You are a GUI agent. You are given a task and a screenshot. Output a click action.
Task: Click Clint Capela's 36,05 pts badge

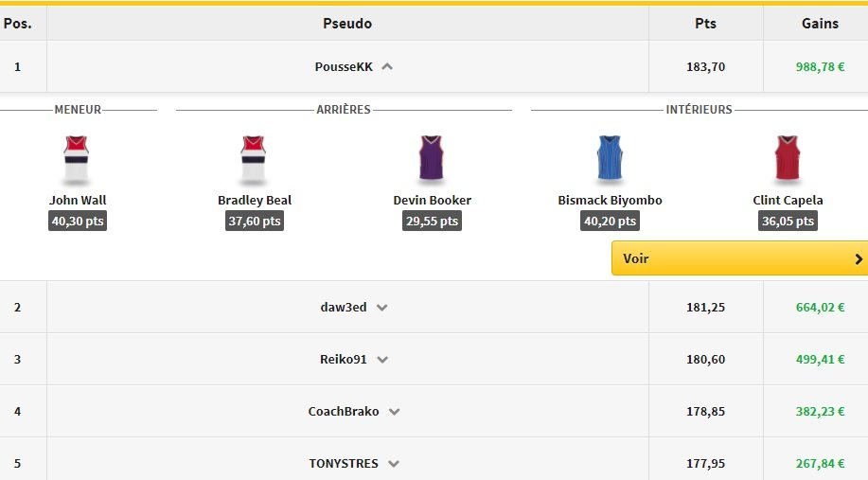(787, 222)
